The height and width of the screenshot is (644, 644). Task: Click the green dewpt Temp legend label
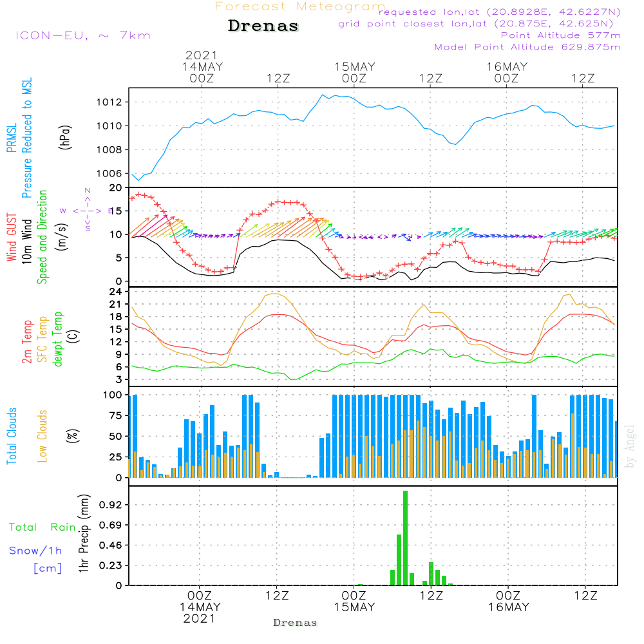click(57, 339)
